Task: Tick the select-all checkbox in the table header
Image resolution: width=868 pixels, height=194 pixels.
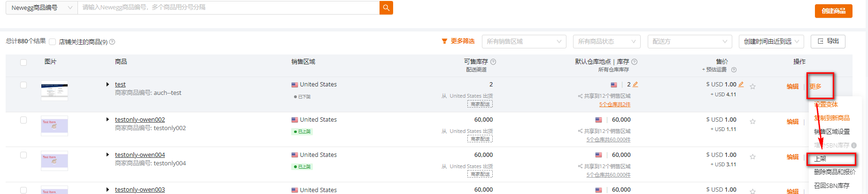Action: tap(23, 62)
